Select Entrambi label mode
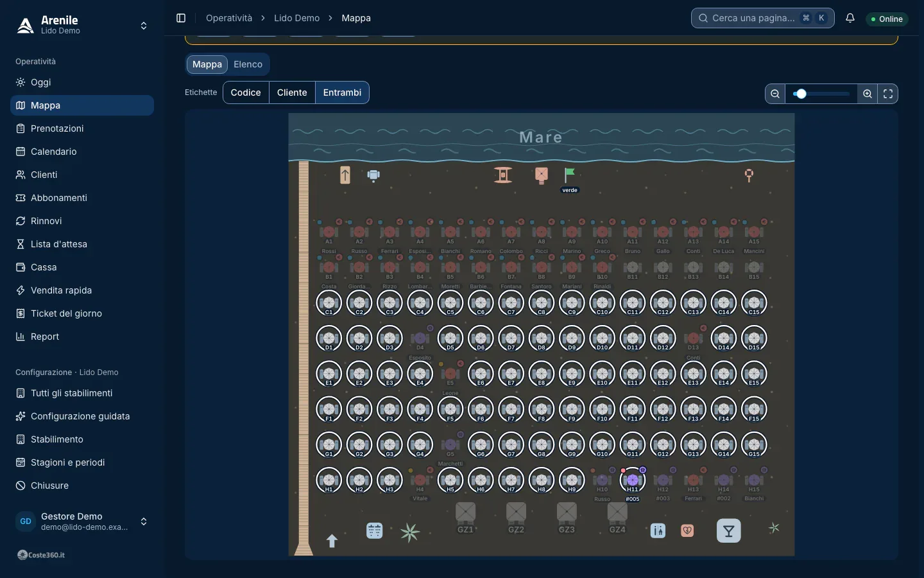The height and width of the screenshot is (578, 924). (342, 92)
